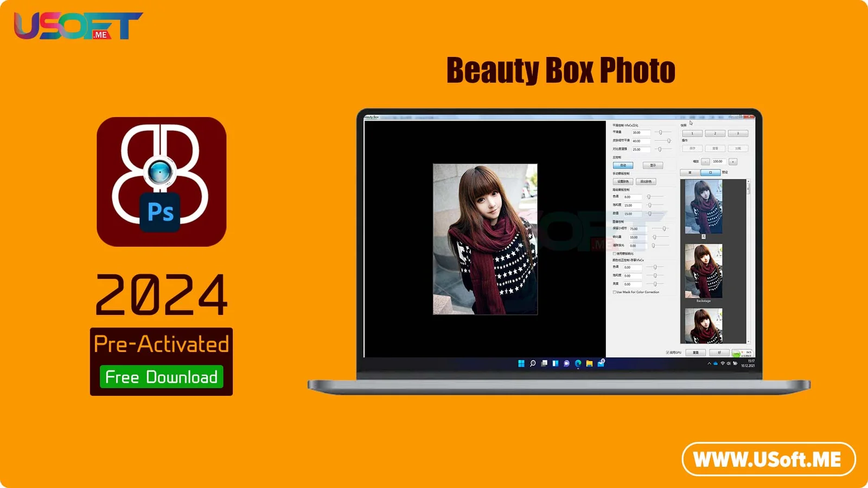The width and height of the screenshot is (868, 488).
Task: Tick the checkbox above color correction section
Action: [615, 253]
